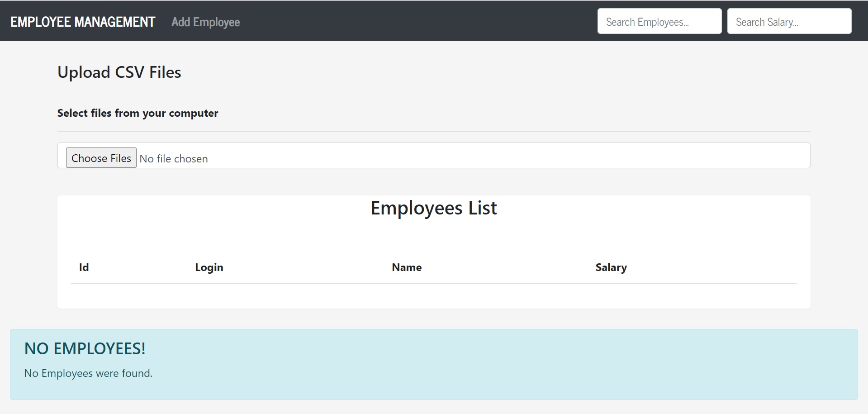This screenshot has width=868, height=414.
Task: Click the Search Employees input field
Action: tap(659, 21)
